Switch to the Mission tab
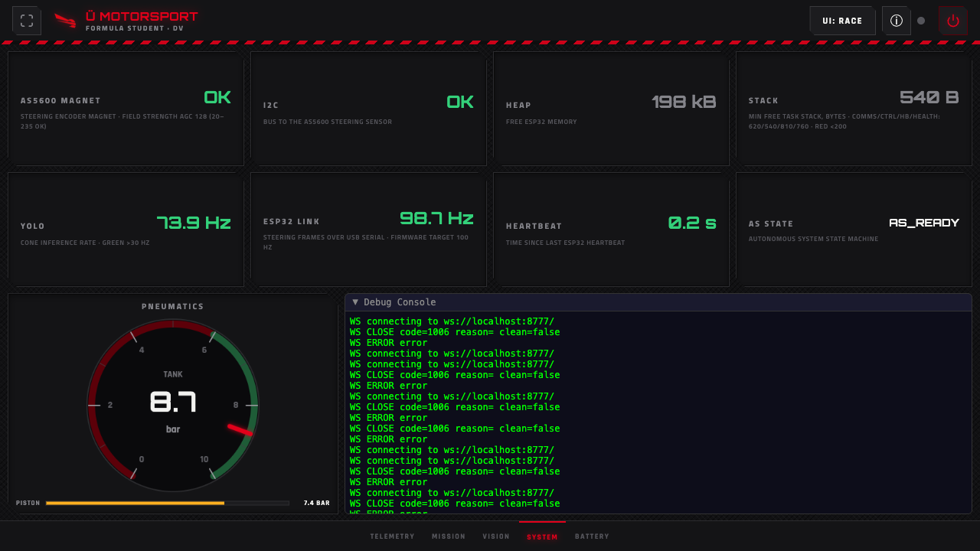The width and height of the screenshot is (980, 551). click(449, 536)
